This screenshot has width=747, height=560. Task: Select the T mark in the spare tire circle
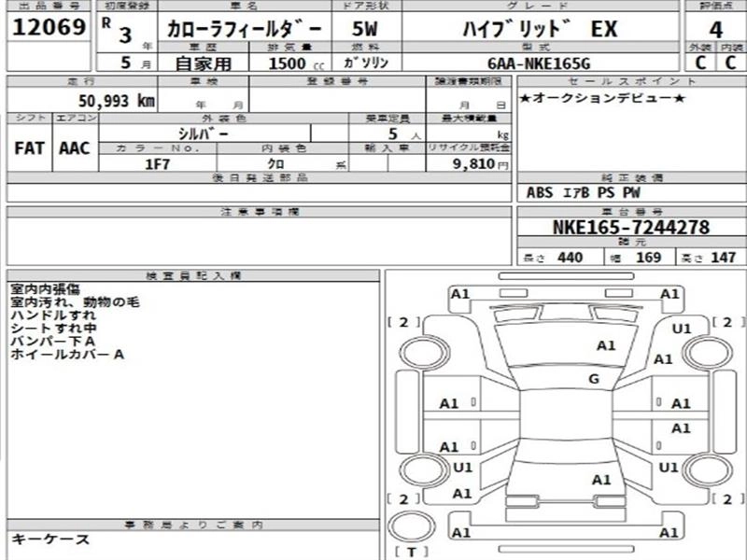click(412, 553)
